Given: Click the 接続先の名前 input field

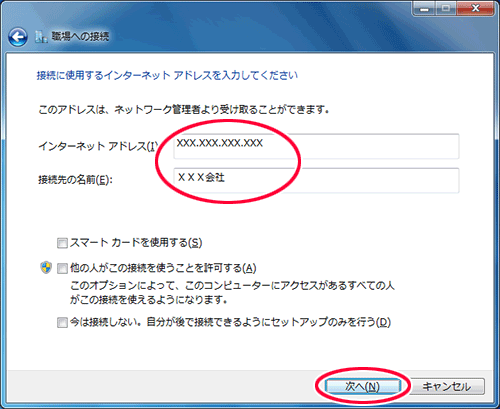Looking at the screenshot, I should [x=316, y=180].
